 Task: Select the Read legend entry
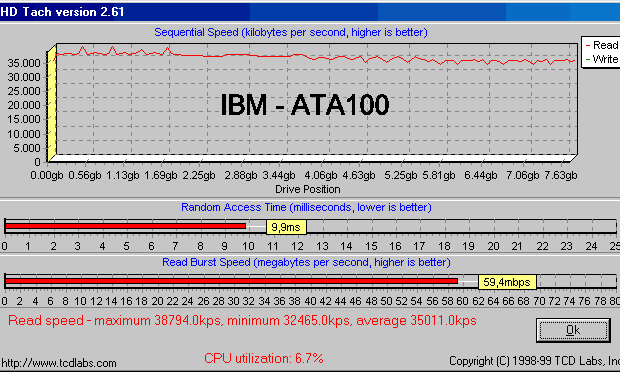click(602, 45)
